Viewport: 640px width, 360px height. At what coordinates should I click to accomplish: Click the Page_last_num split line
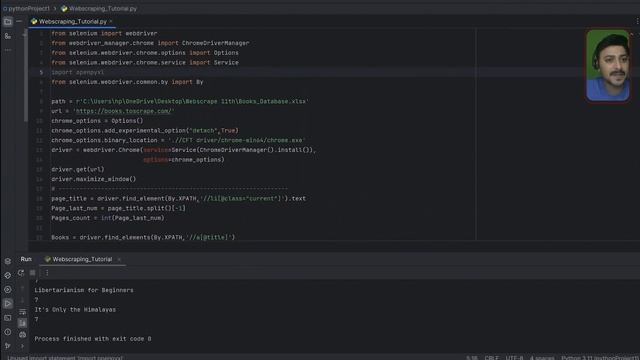click(118, 208)
